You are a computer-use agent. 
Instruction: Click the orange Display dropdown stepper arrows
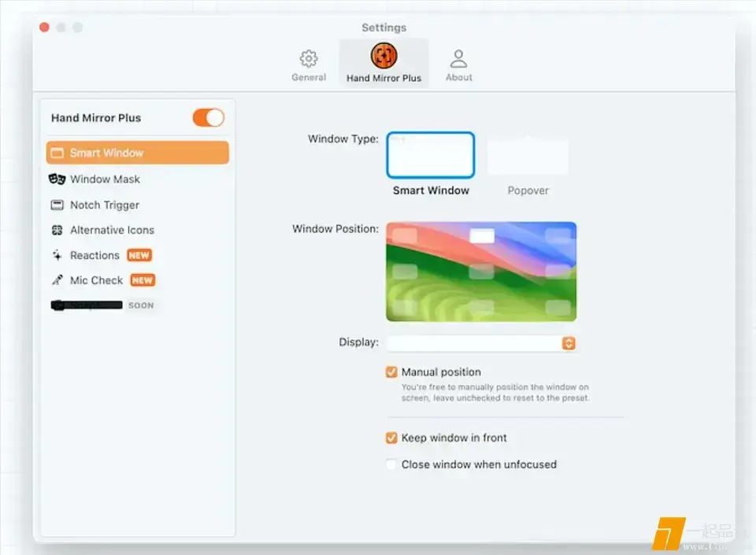pos(569,343)
